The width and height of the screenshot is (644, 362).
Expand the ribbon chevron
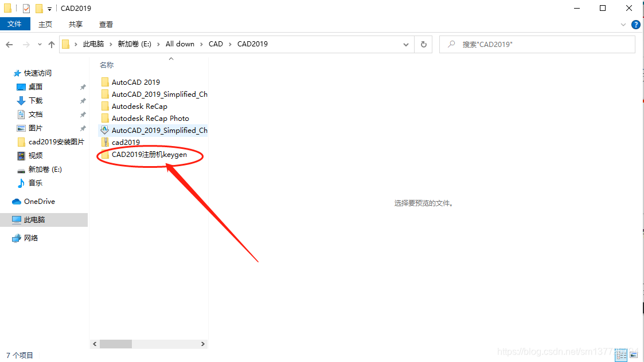[623, 25]
